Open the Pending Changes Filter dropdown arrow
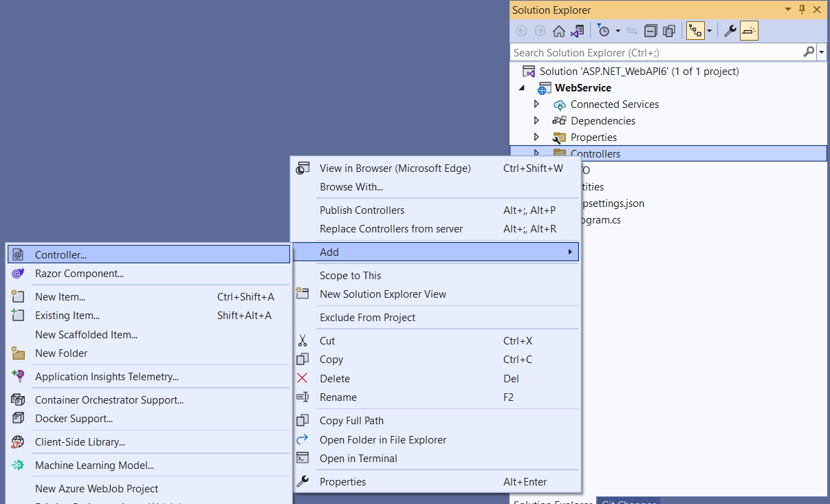Screen dimensions: 830x504 pyautogui.click(x=618, y=31)
